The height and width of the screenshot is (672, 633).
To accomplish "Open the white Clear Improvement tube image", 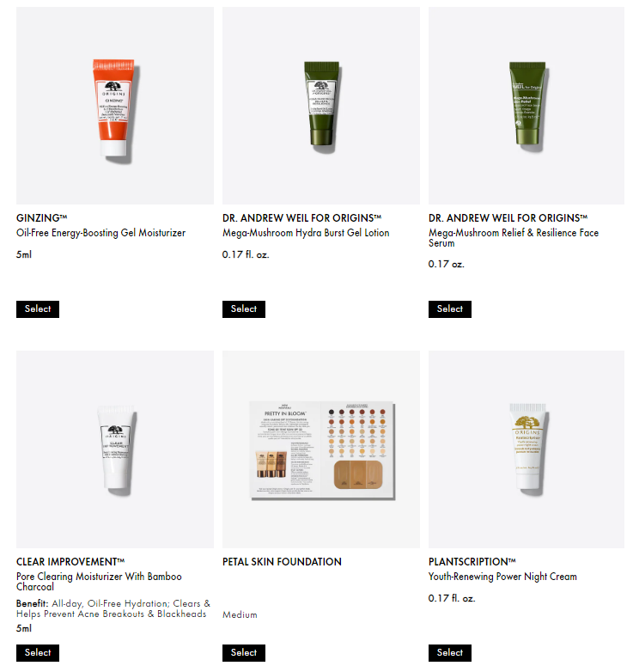I will pos(115,449).
